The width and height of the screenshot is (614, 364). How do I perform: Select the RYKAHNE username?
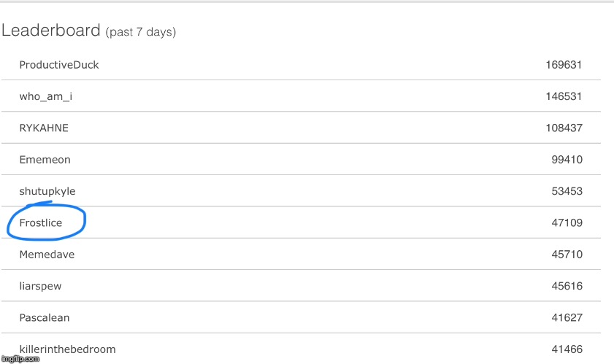coord(44,128)
